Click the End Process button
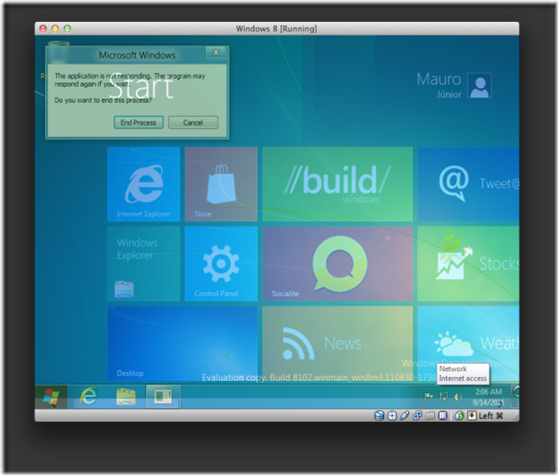 138,122
